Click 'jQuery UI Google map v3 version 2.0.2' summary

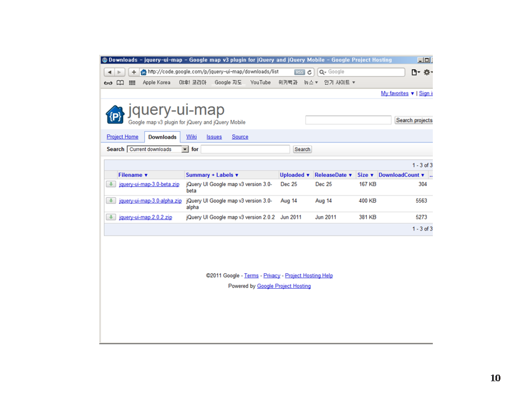click(231, 217)
